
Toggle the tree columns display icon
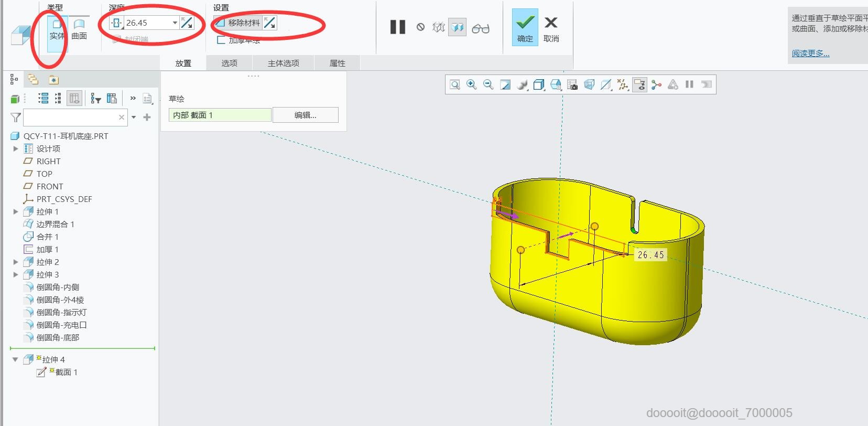(x=74, y=98)
